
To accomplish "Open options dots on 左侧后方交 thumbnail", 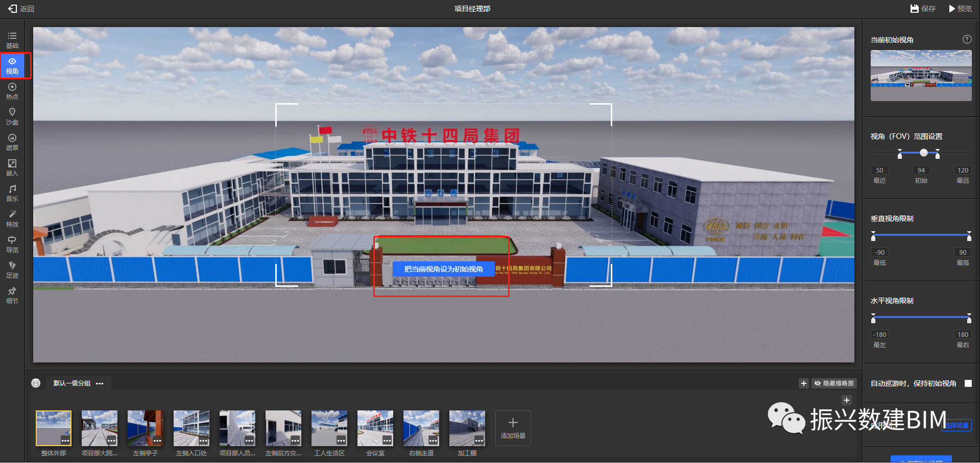I will pyautogui.click(x=295, y=441).
